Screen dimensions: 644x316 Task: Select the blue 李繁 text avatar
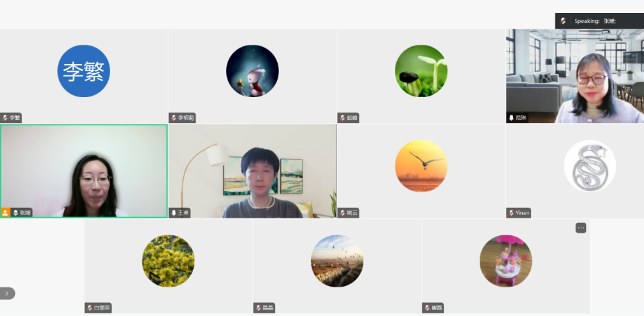[x=84, y=71]
